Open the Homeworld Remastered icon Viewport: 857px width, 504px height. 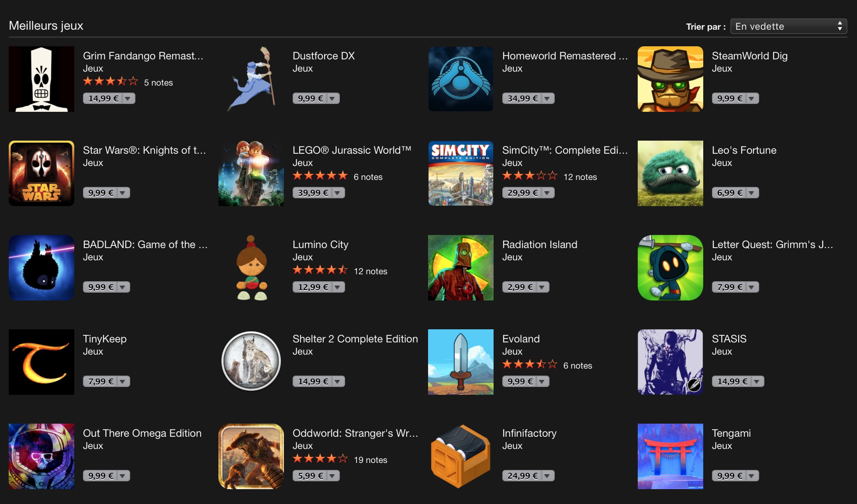[x=461, y=79]
